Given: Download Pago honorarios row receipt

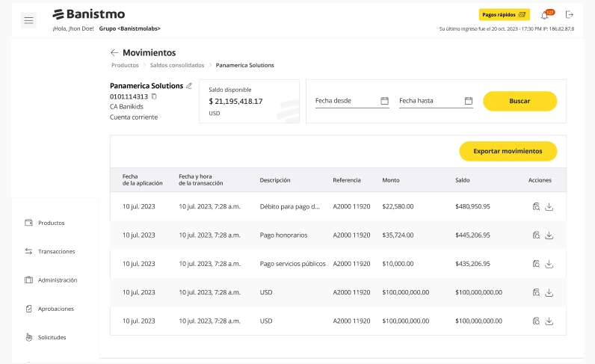Looking at the screenshot, I should point(549,235).
